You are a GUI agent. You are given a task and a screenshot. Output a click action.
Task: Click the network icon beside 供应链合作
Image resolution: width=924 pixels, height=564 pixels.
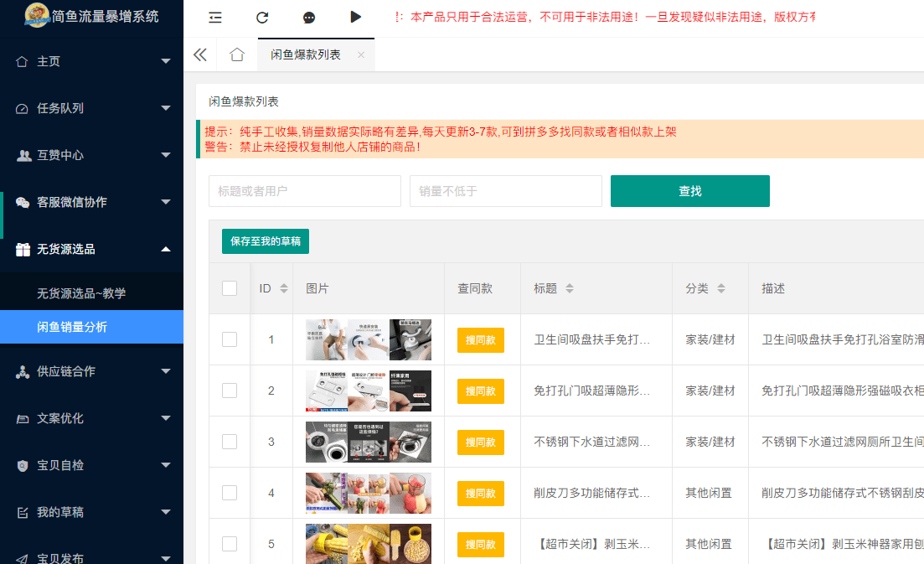click(23, 372)
